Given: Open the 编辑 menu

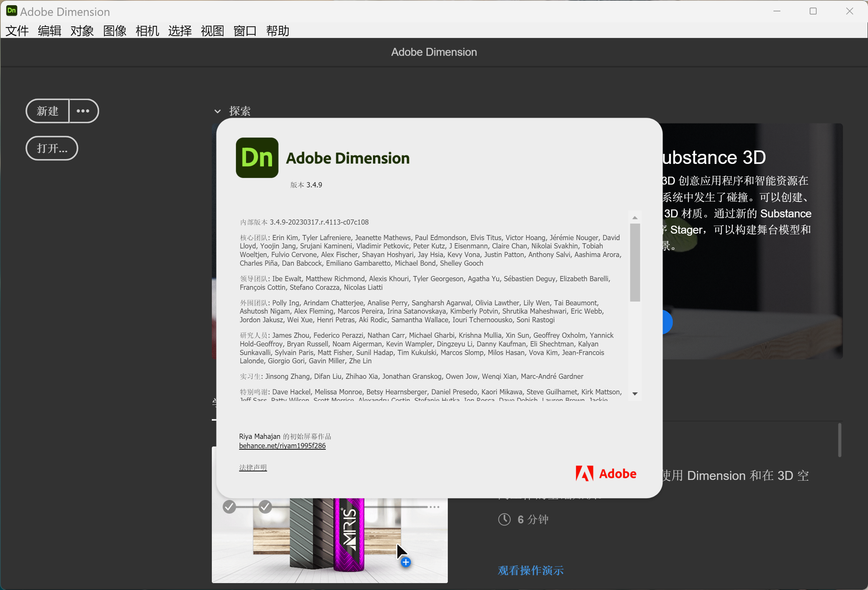Looking at the screenshot, I should click(x=50, y=31).
